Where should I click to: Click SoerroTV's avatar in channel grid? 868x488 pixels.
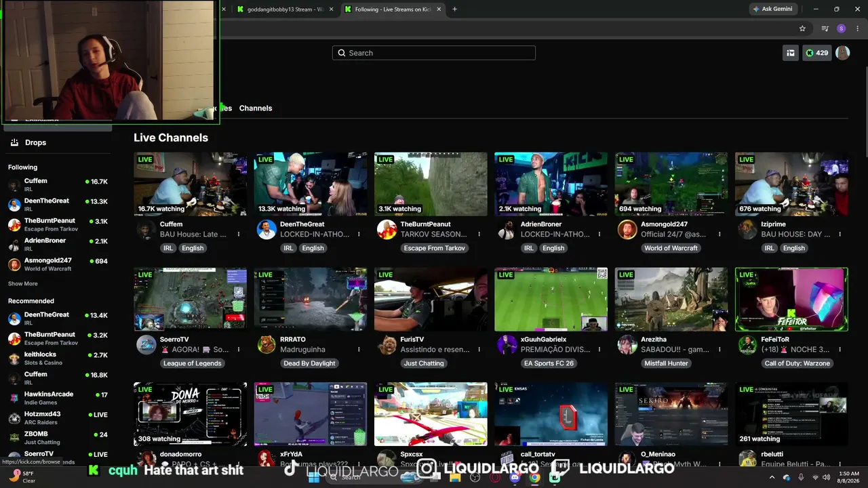click(x=146, y=345)
